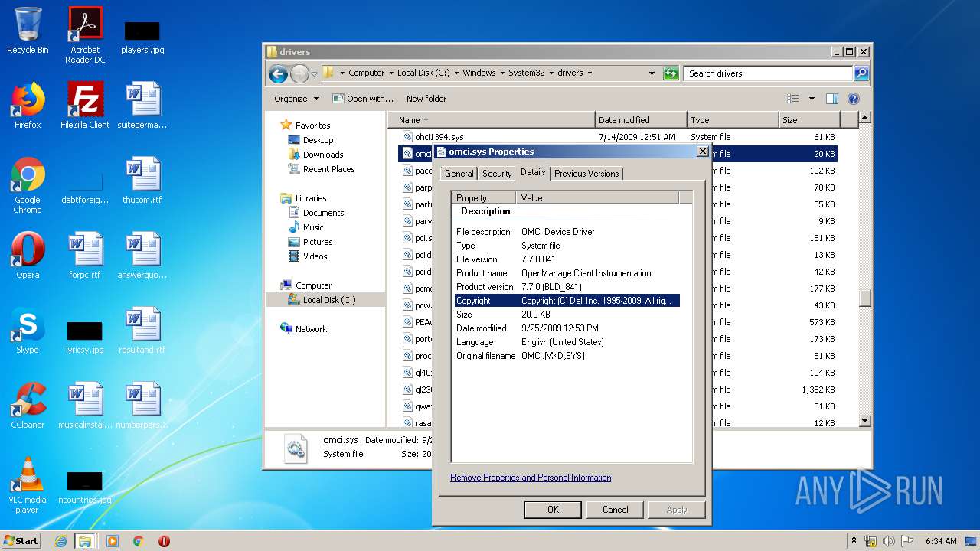
Task: Select Network in navigation pane
Action: [311, 329]
